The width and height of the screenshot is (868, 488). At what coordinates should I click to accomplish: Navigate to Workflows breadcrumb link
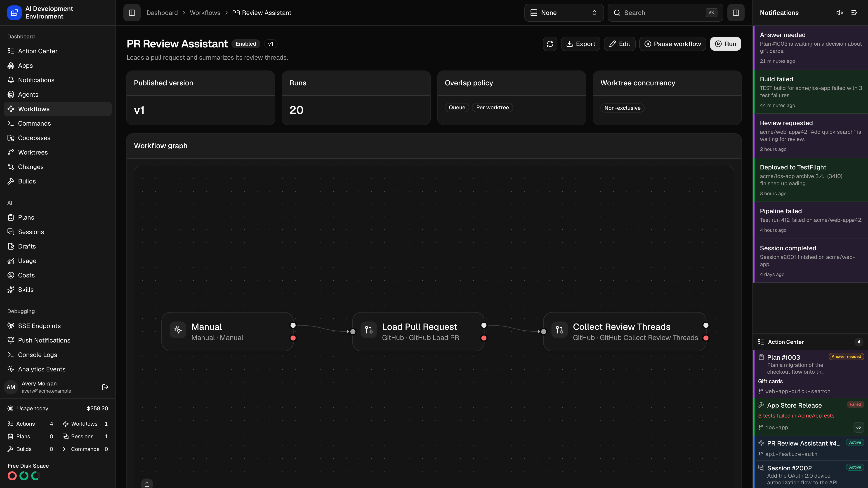pyautogui.click(x=205, y=13)
